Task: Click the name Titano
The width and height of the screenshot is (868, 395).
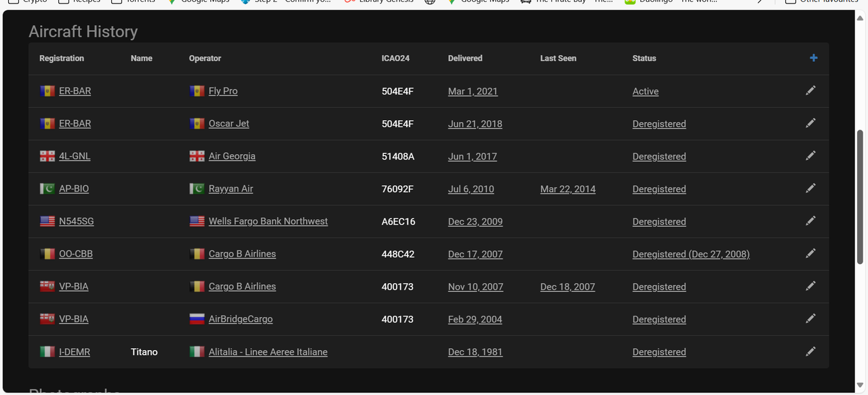Action: (x=144, y=352)
